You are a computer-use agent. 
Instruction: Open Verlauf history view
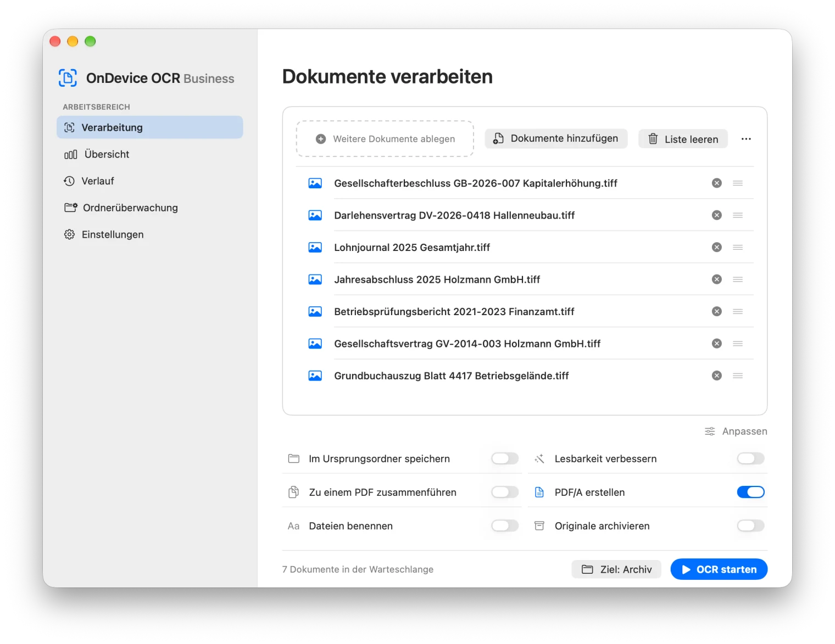tap(150, 181)
